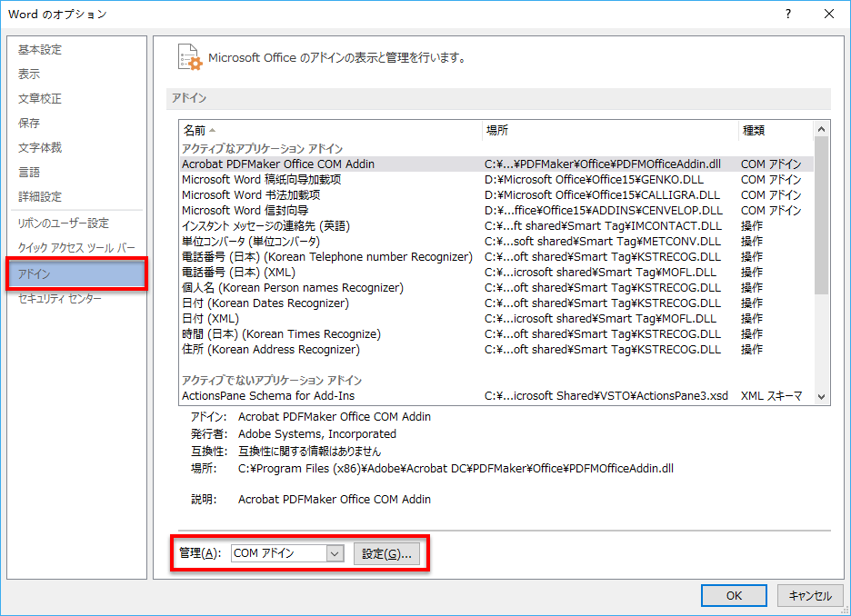Click the キャンセル button

[810, 595]
